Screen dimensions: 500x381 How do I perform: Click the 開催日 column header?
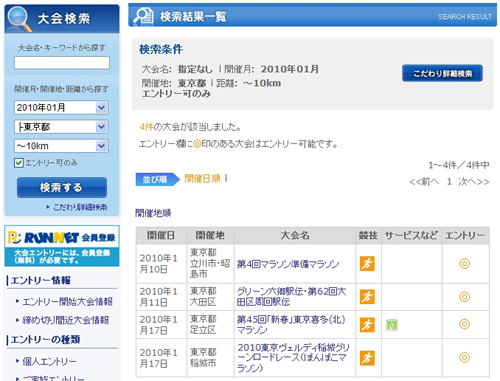pyautogui.click(x=161, y=236)
